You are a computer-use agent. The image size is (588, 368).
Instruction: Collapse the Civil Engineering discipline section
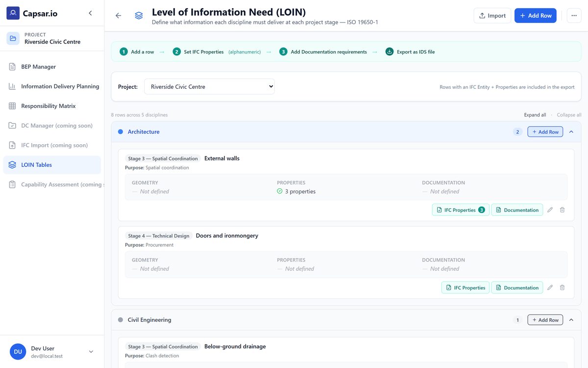pyautogui.click(x=571, y=320)
